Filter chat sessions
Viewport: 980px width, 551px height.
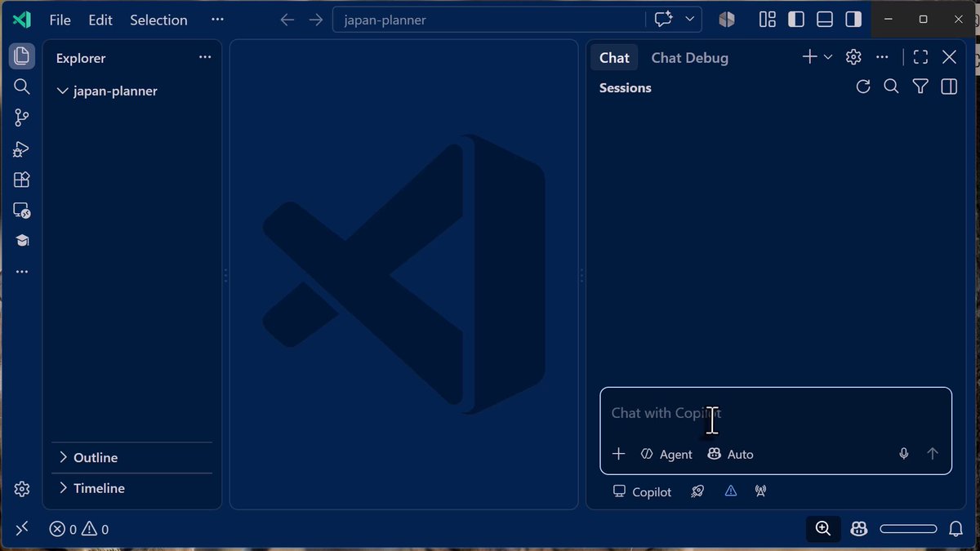click(x=920, y=87)
